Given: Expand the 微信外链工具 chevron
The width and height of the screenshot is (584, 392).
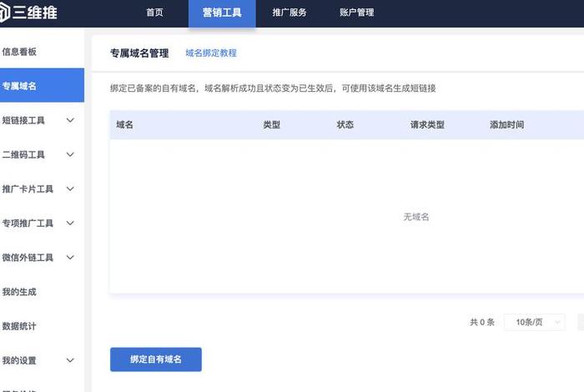Looking at the screenshot, I should (x=70, y=257).
